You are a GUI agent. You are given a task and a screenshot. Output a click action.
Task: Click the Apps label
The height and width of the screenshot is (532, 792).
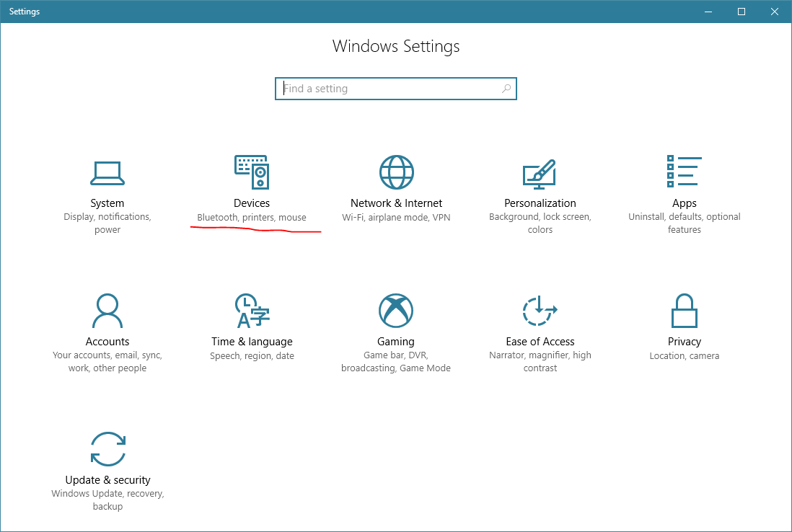685,203
